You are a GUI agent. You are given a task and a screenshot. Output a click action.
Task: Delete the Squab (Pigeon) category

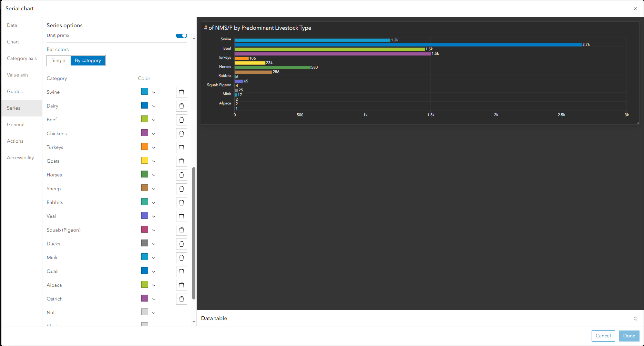tap(182, 230)
